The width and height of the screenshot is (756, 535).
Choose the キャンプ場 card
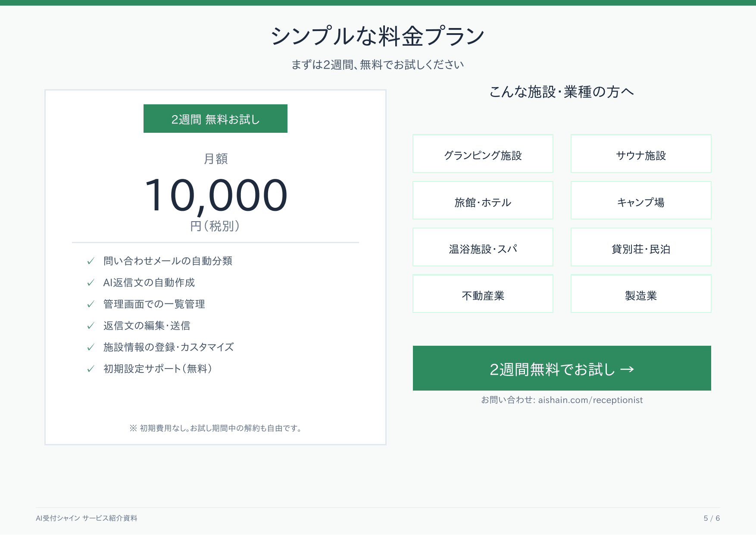coord(640,200)
